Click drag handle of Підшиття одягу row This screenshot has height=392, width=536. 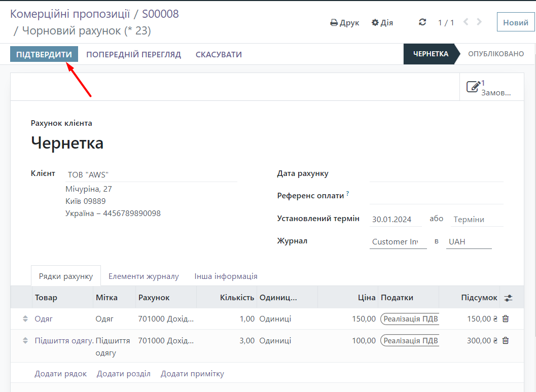pos(25,341)
